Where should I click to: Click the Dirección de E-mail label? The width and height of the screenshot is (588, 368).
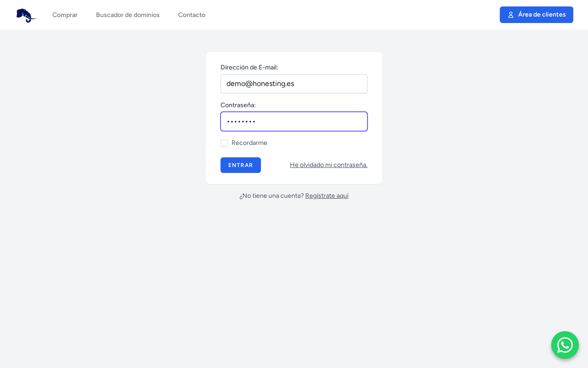coord(249,67)
